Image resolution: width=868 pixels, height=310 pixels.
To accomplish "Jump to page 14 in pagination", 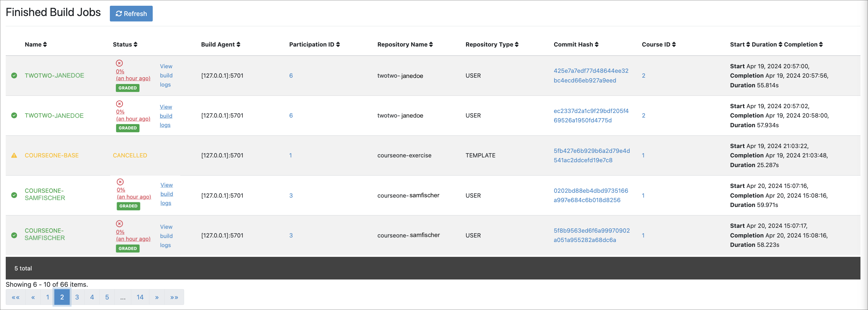I will 140,297.
